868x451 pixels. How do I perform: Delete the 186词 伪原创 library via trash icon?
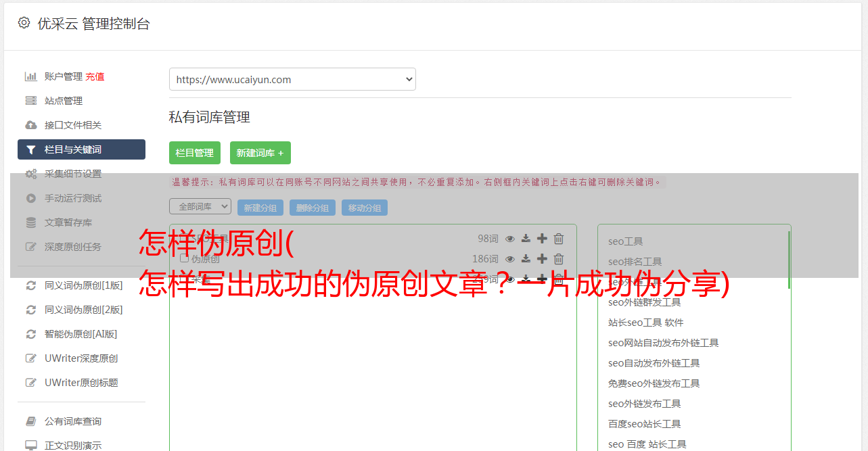[x=559, y=259]
